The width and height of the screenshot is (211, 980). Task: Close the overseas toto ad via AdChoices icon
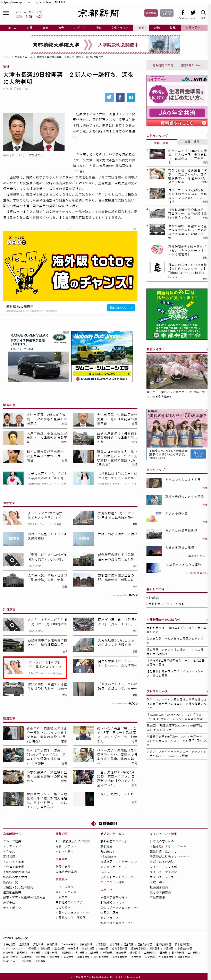tap(134, 229)
